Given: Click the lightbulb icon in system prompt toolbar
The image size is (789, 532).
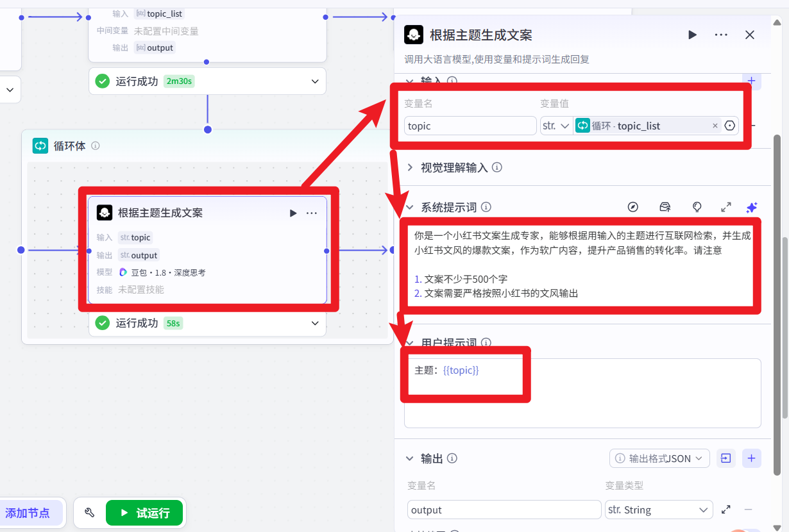Looking at the screenshot, I should coord(697,207).
